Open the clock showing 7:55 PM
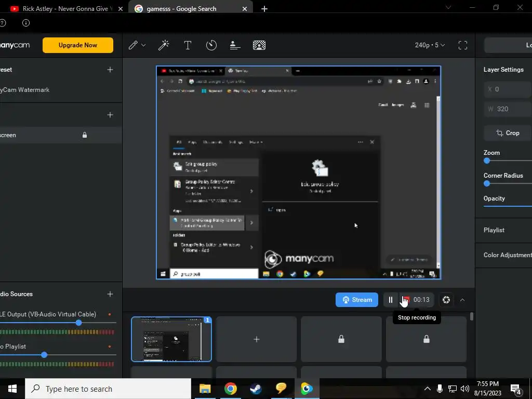The image size is (532, 399). pos(487,389)
